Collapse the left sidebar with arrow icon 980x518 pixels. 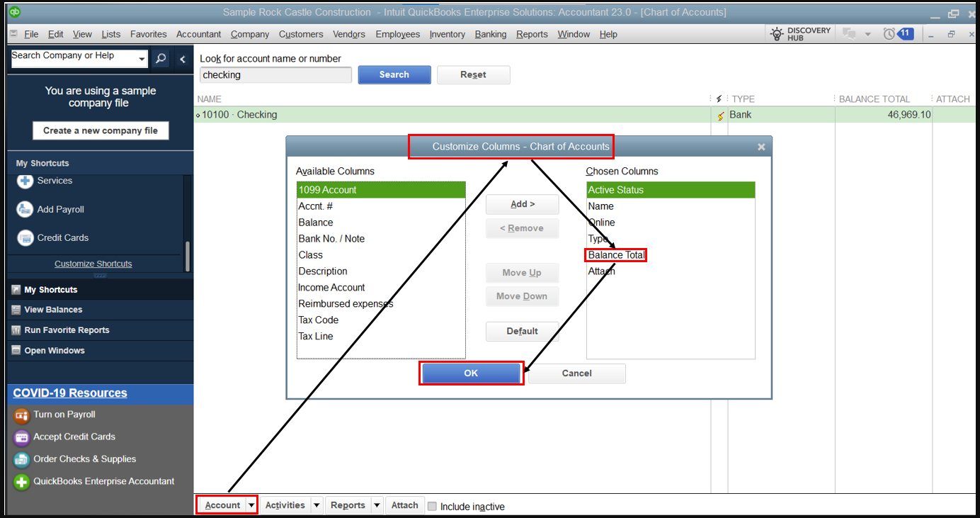(x=183, y=59)
